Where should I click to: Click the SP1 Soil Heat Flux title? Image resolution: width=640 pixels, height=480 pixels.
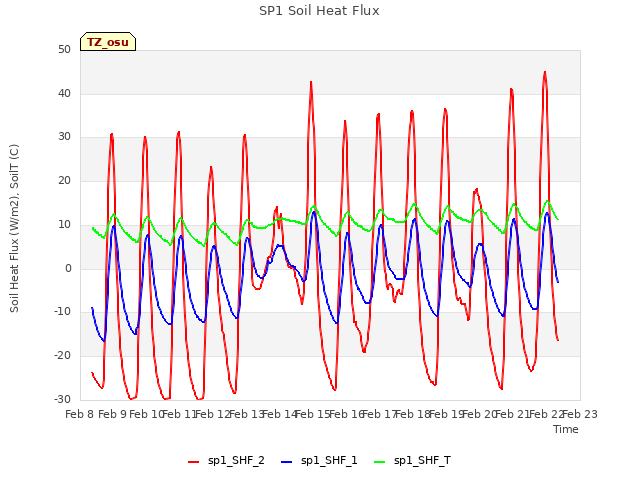(319, 11)
